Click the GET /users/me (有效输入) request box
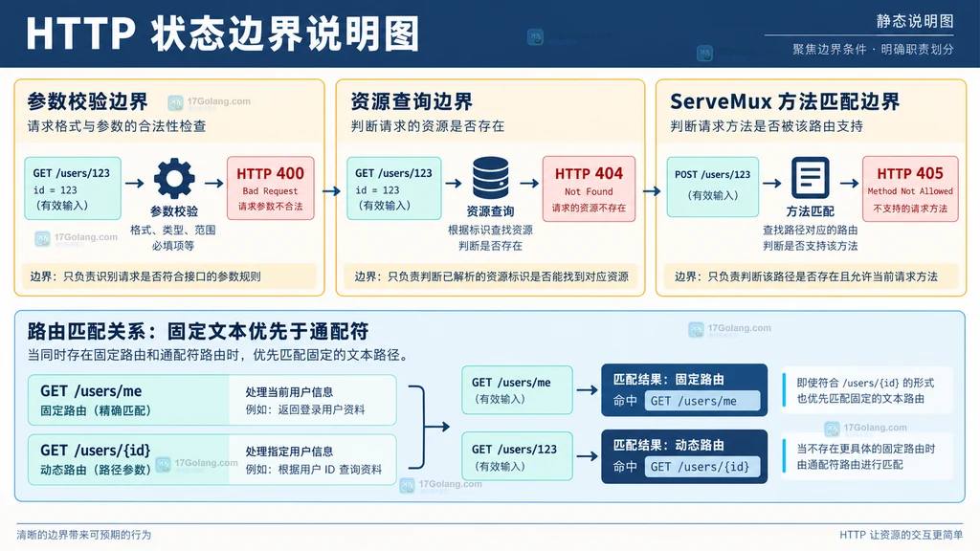Screen dimensions: 980x551 (517, 390)
